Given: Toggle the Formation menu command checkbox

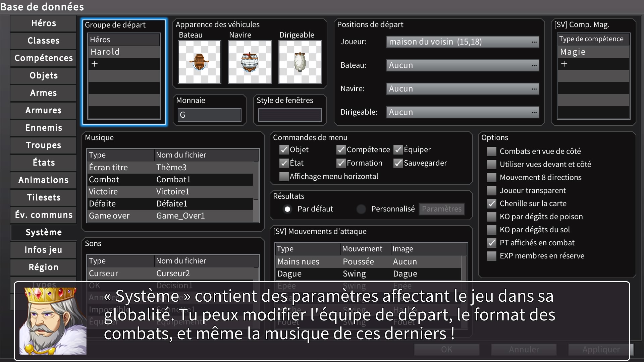Looking at the screenshot, I should point(341,163).
